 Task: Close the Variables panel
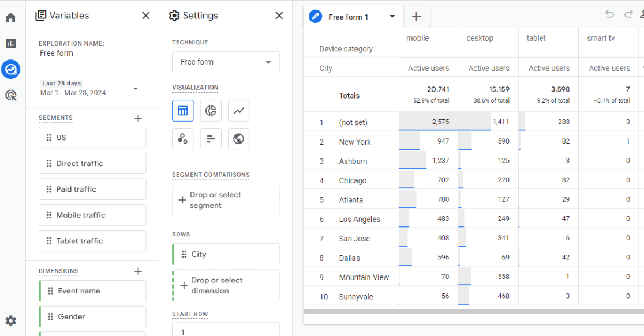click(x=146, y=16)
